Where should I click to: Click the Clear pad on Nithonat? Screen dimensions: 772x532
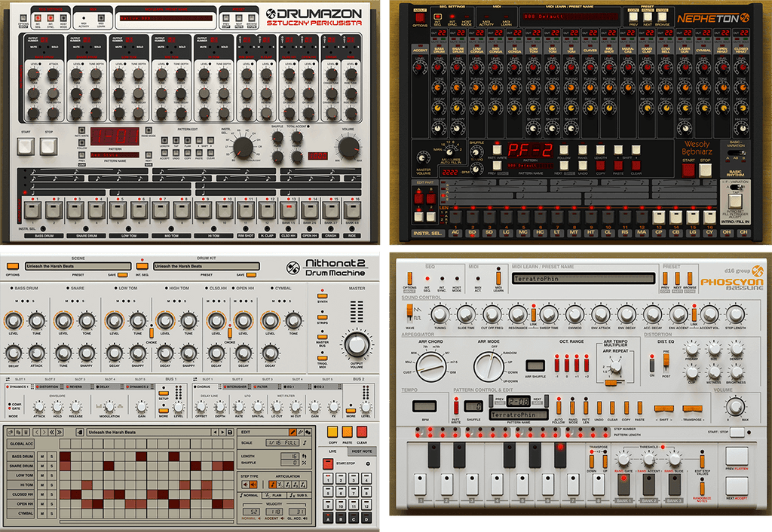point(362,432)
